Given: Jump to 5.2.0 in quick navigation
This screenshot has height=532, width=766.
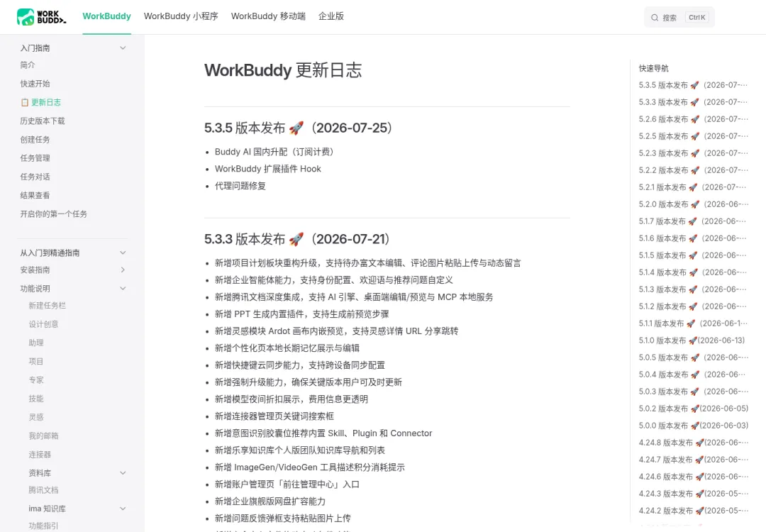Looking at the screenshot, I should point(693,204).
